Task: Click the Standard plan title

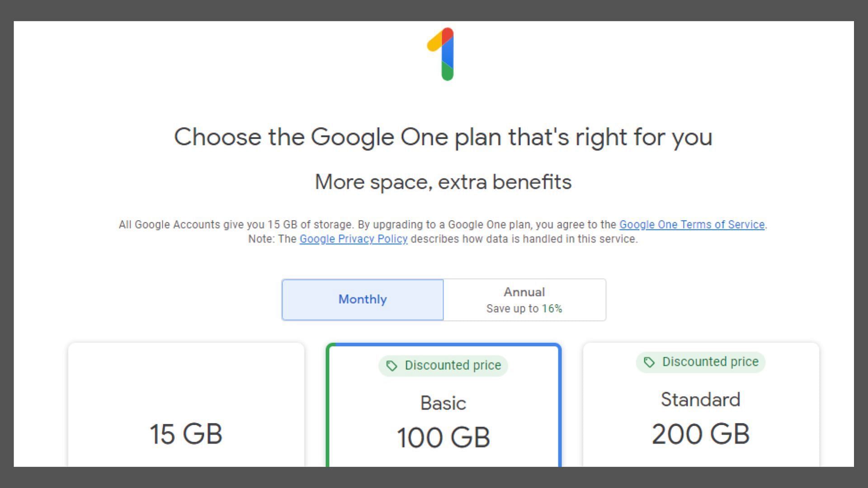Action: pyautogui.click(x=700, y=399)
